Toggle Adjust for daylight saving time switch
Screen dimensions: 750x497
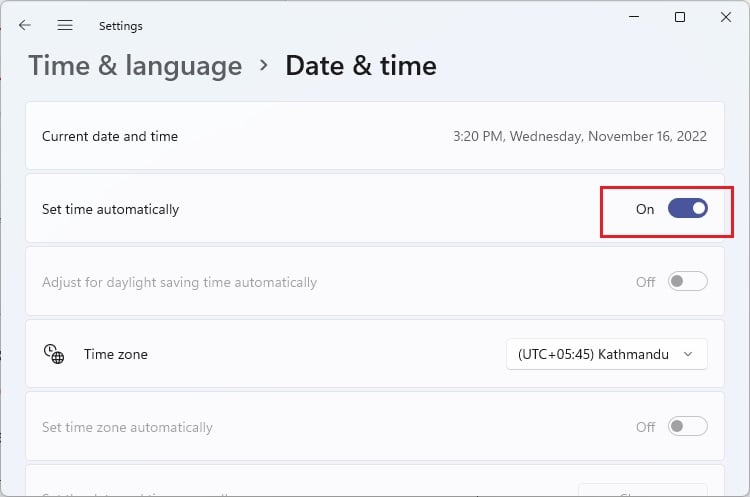click(x=688, y=281)
